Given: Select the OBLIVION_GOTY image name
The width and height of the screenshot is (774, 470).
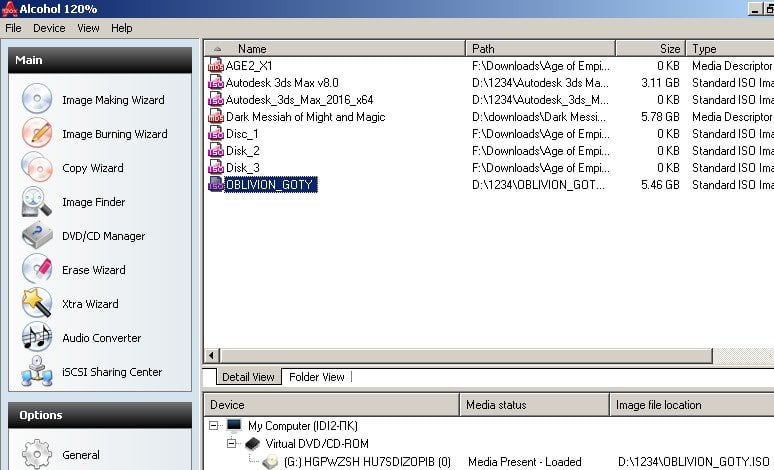Looking at the screenshot, I should click(x=270, y=185).
